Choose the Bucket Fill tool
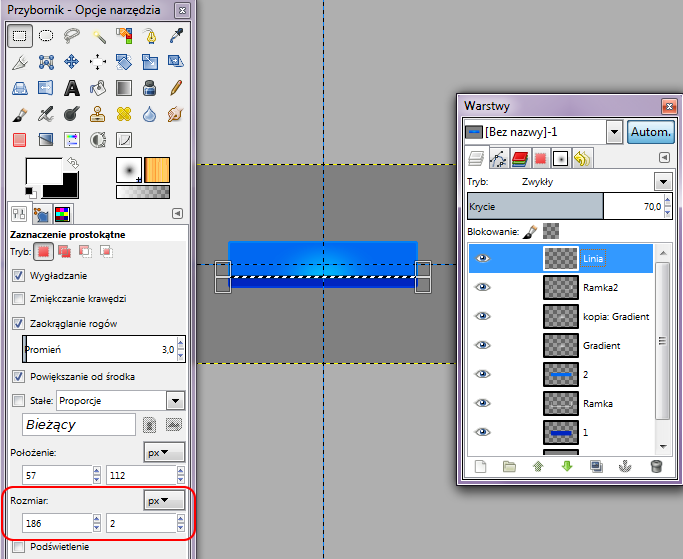Screen dimensions: 683x559 99,88
